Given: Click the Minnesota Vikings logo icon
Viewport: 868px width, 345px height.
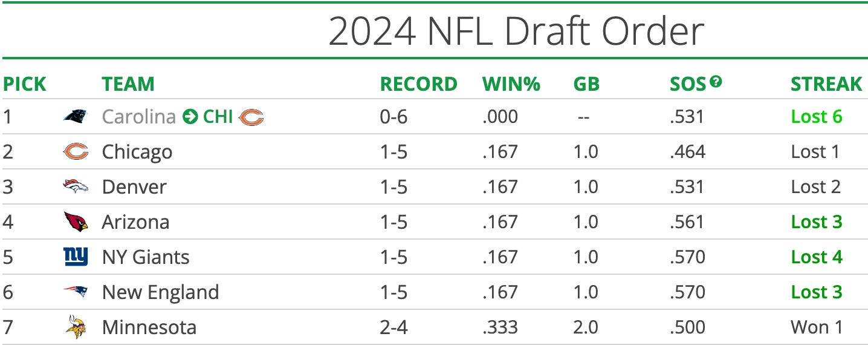Looking at the screenshot, I should [76, 327].
